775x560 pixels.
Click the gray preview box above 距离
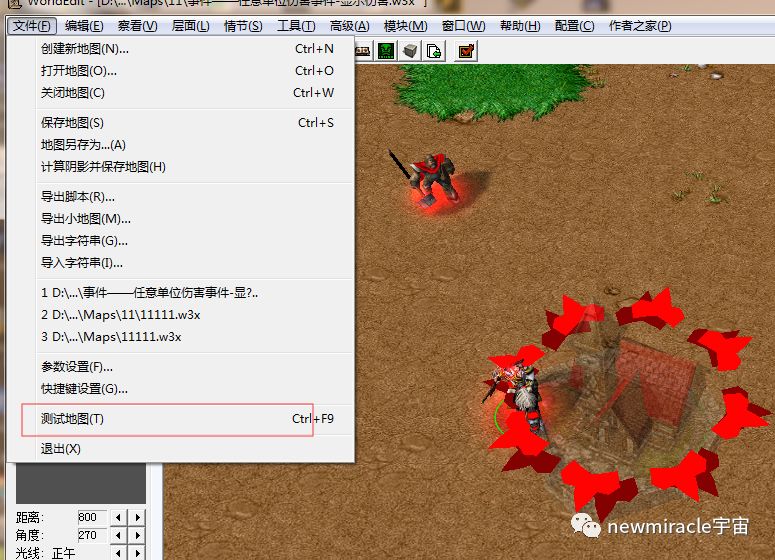(x=81, y=483)
